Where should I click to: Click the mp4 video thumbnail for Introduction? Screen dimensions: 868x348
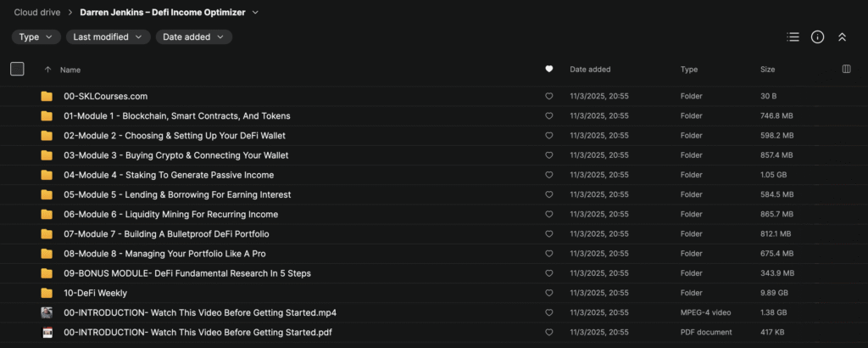[x=47, y=312]
